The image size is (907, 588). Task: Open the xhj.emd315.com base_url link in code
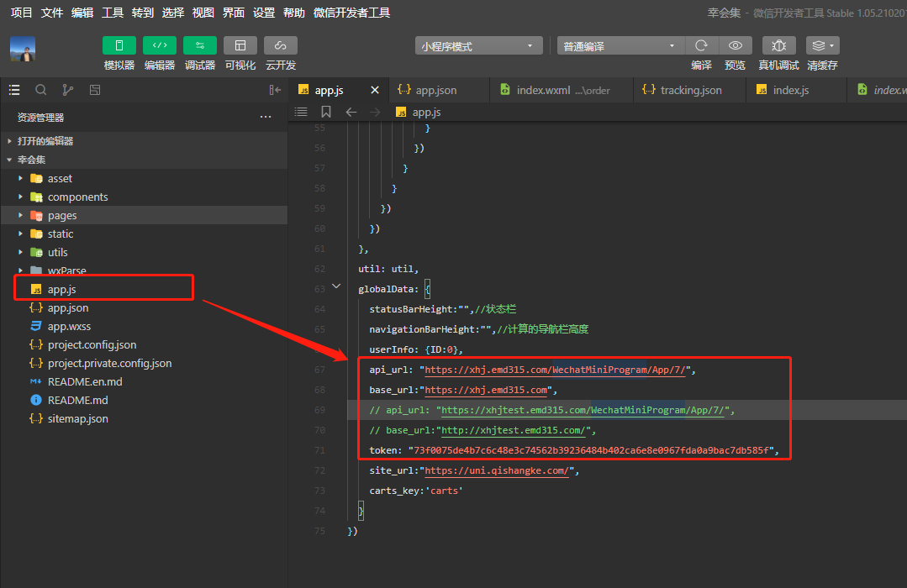[x=486, y=390]
